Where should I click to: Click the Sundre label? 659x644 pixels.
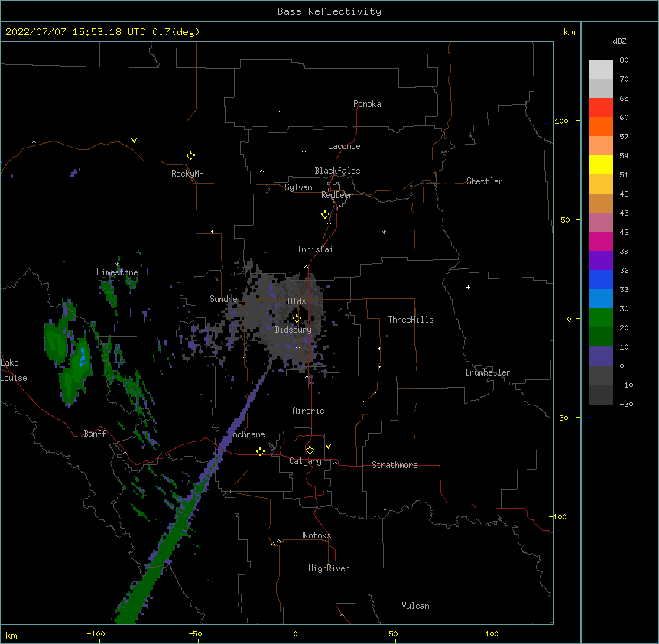(x=223, y=299)
